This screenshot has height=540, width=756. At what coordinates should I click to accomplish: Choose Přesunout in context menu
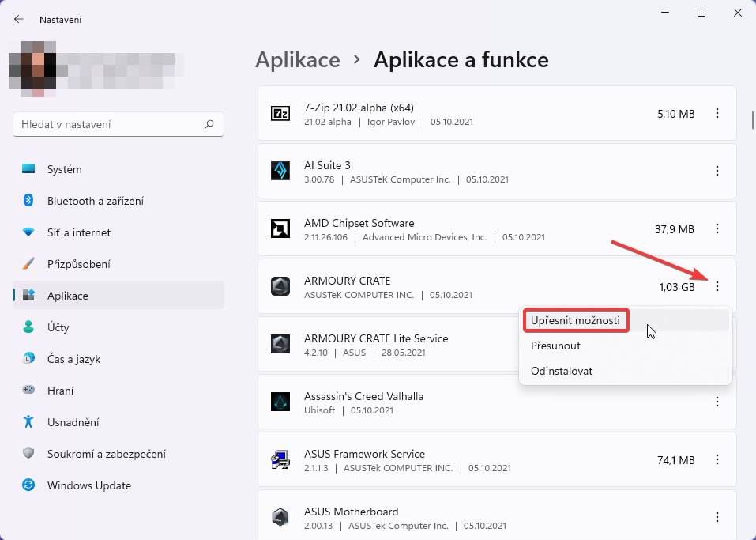pos(626,346)
